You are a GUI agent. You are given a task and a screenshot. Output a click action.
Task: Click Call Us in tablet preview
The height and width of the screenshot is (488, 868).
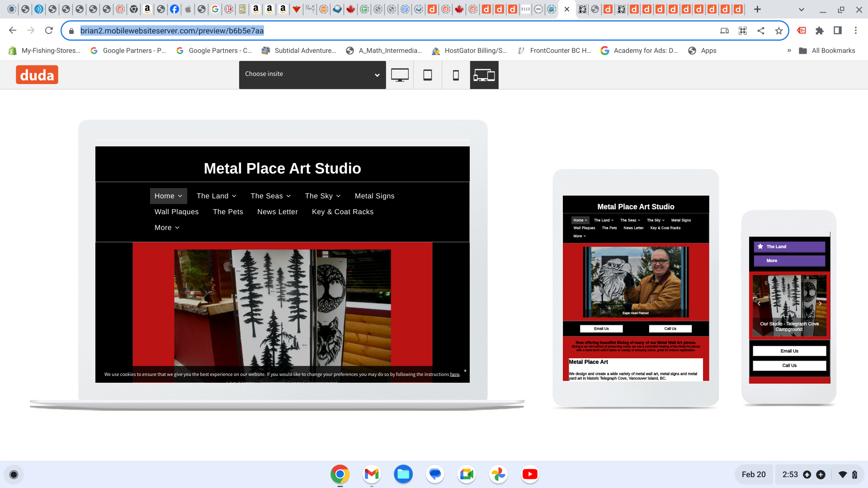(670, 328)
